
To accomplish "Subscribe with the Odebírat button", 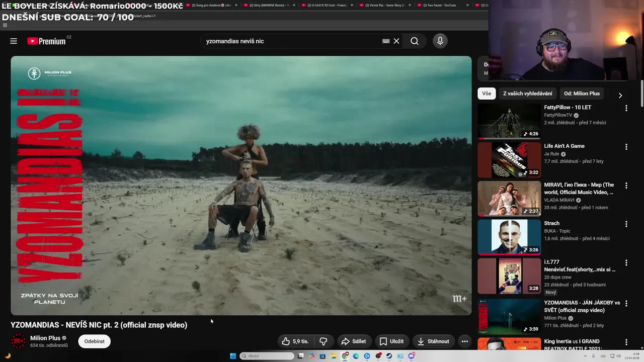I will click(x=95, y=341).
